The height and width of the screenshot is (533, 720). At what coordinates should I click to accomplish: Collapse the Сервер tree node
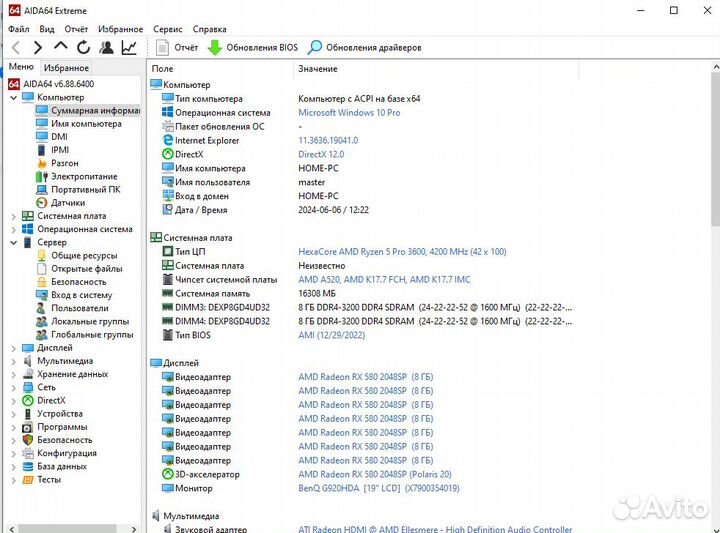[x=13, y=242]
